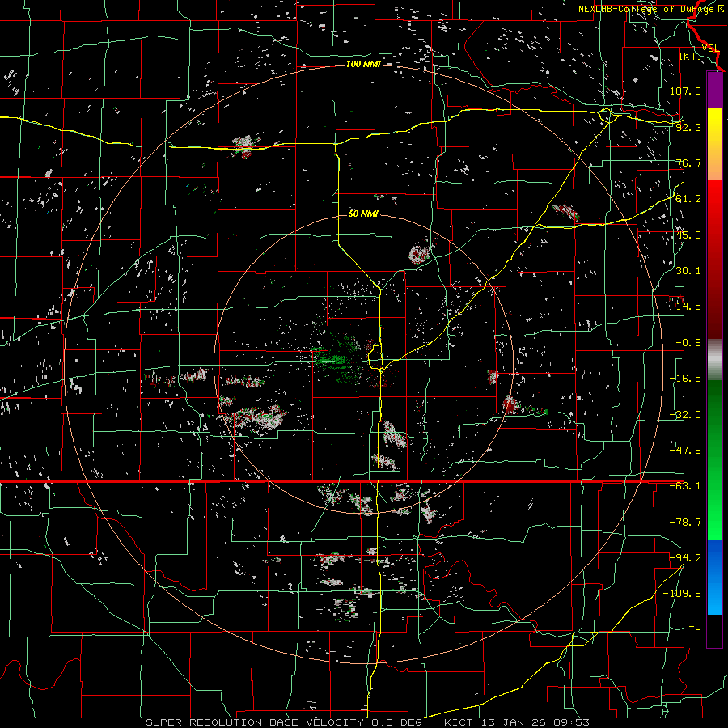This screenshot has width=728, height=728.
Task: Click the VEL legend title
Action: [x=710, y=49]
